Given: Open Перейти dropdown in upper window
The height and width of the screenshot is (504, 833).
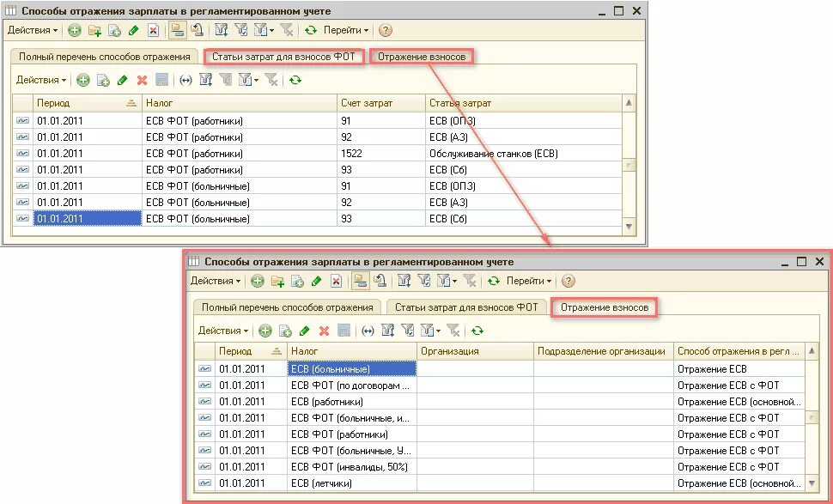Looking at the screenshot, I should pos(346,30).
